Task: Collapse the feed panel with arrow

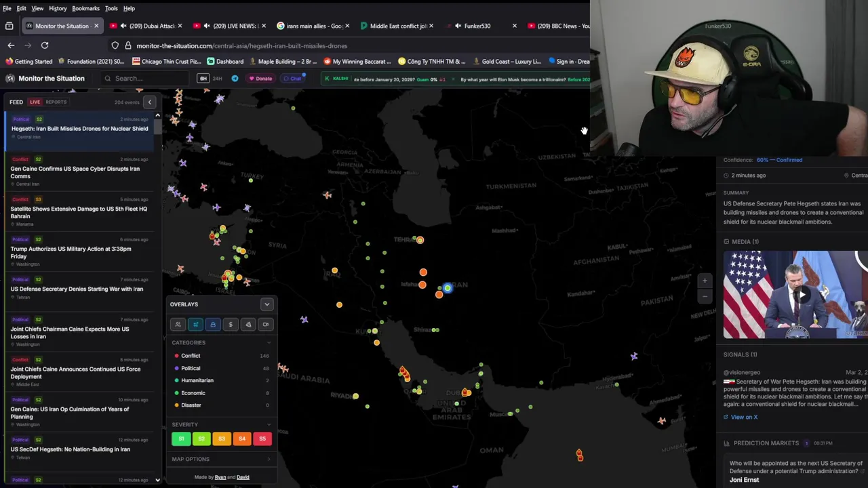Action: coord(149,102)
